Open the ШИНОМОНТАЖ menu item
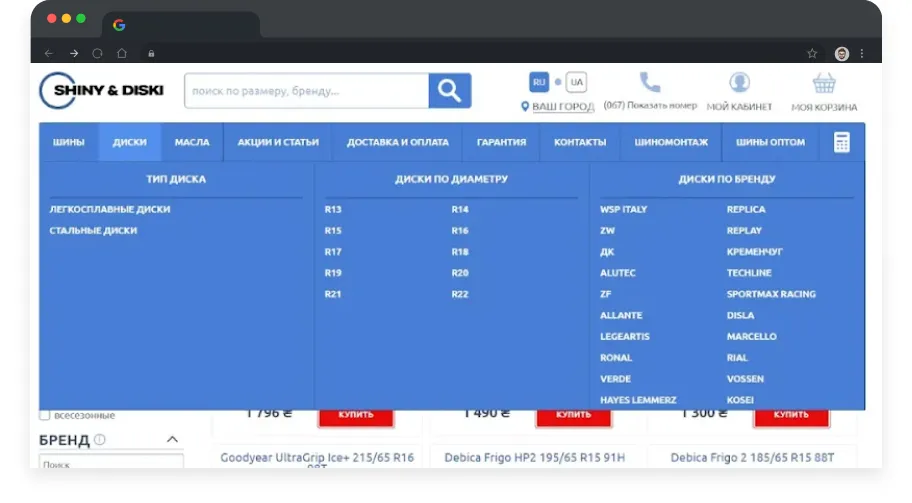Image resolution: width=912 pixels, height=503 pixels. tap(671, 142)
